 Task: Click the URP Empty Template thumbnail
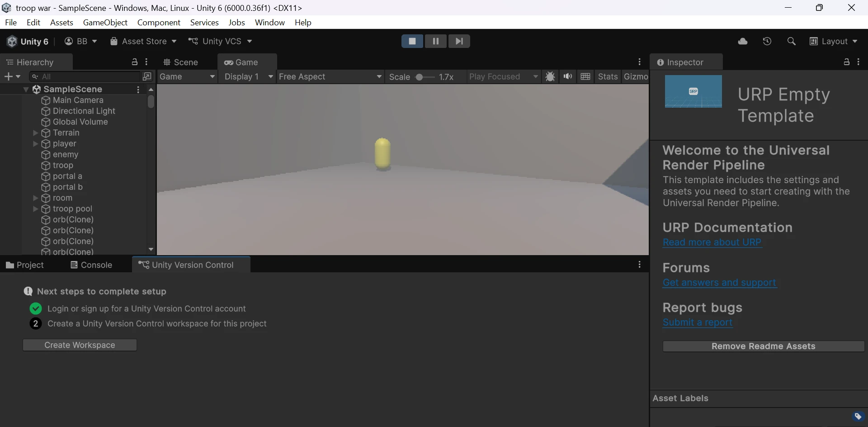click(x=693, y=91)
